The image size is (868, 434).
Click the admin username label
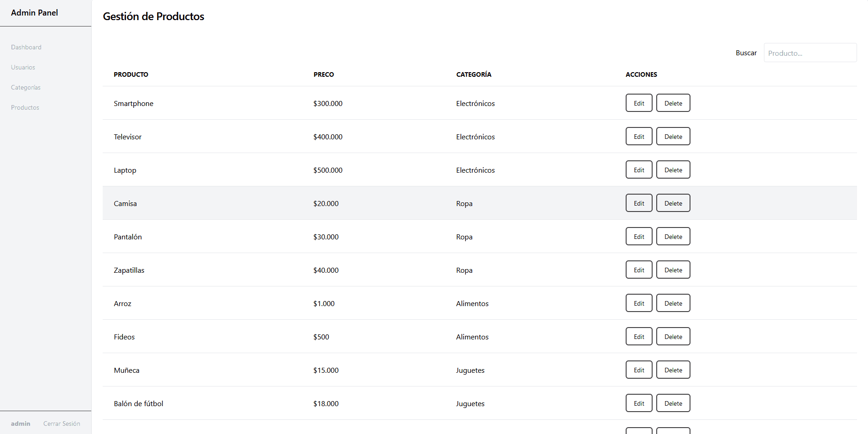tap(21, 423)
